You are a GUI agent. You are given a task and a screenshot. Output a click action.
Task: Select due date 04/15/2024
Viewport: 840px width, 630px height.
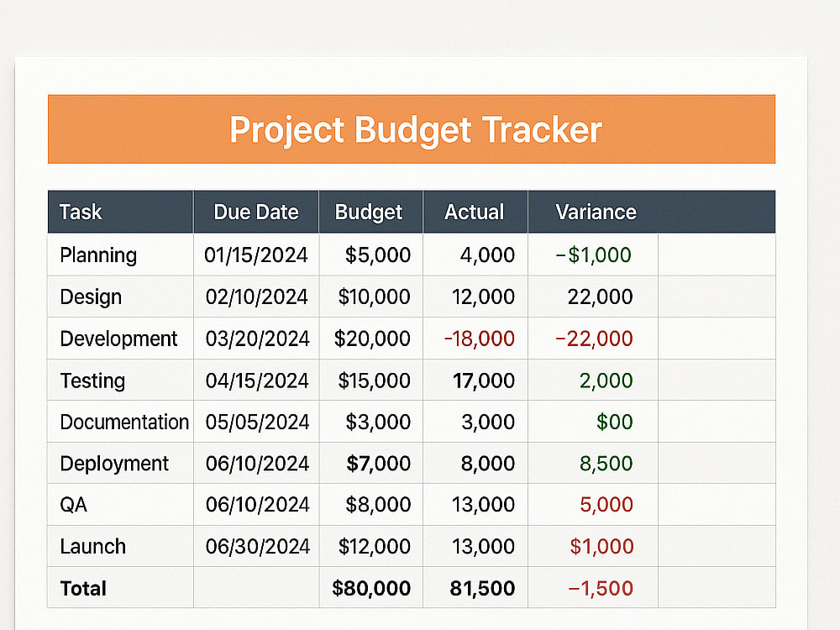click(x=256, y=380)
